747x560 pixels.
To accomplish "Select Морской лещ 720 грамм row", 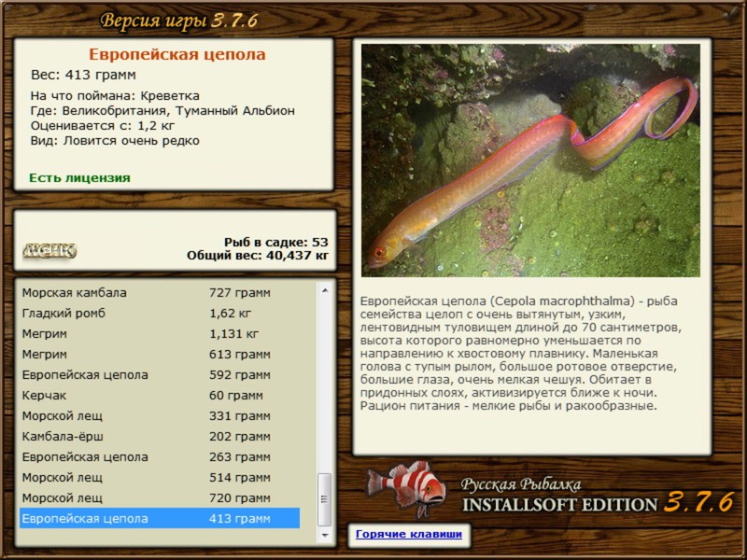I will point(160,497).
